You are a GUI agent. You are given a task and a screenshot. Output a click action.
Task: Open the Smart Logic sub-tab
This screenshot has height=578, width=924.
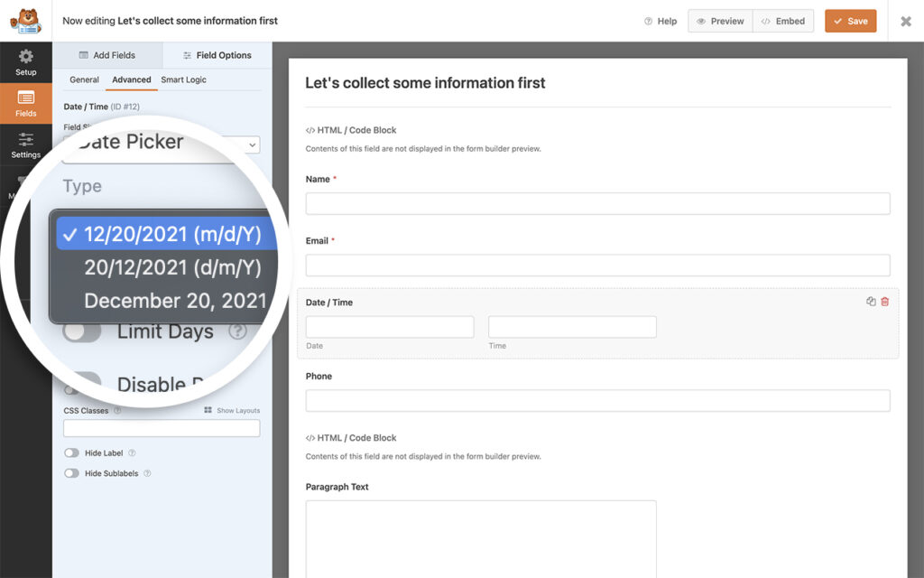point(183,79)
